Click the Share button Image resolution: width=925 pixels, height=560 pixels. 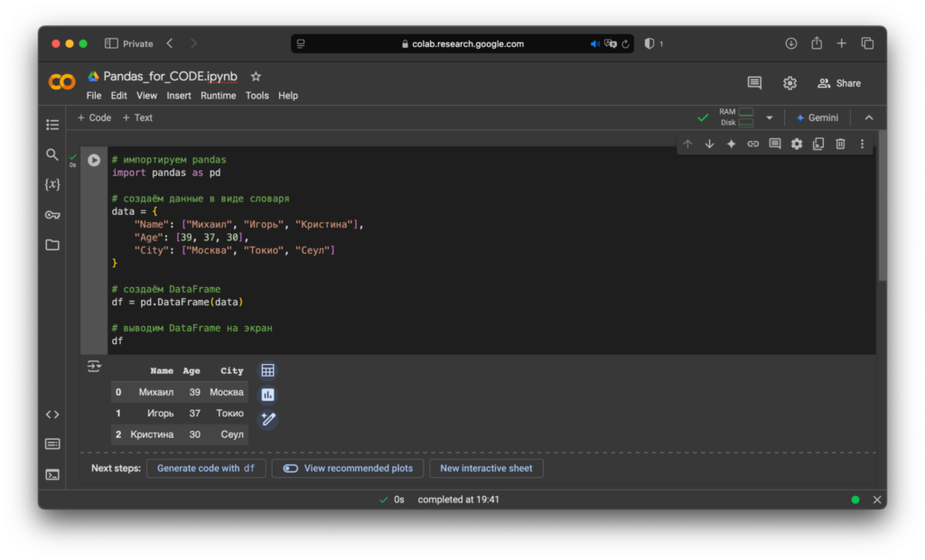pos(839,83)
